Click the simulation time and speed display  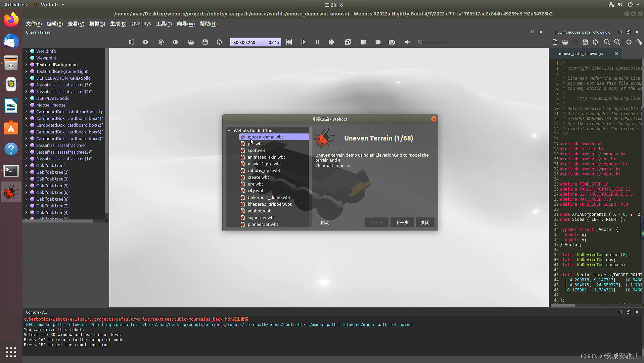(x=256, y=42)
